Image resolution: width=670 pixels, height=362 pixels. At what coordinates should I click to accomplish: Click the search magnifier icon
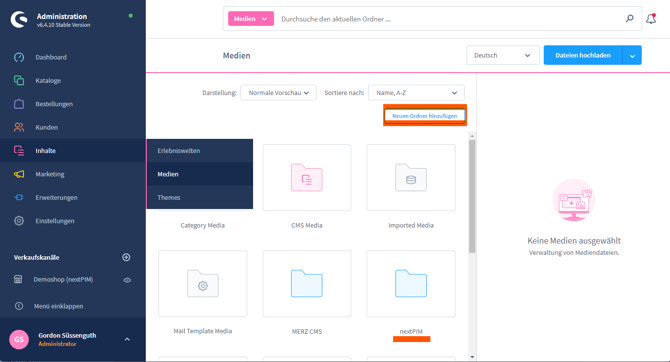click(x=629, y=18)
